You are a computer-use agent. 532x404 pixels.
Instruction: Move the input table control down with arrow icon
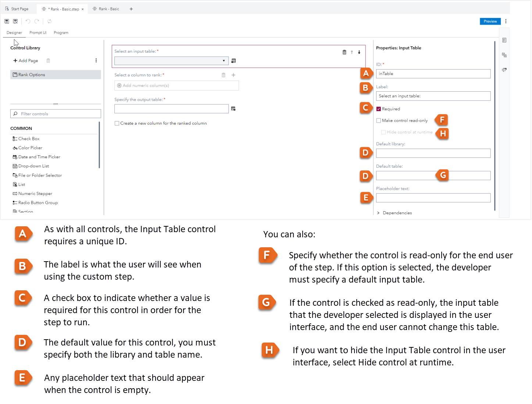coord(359,52)
